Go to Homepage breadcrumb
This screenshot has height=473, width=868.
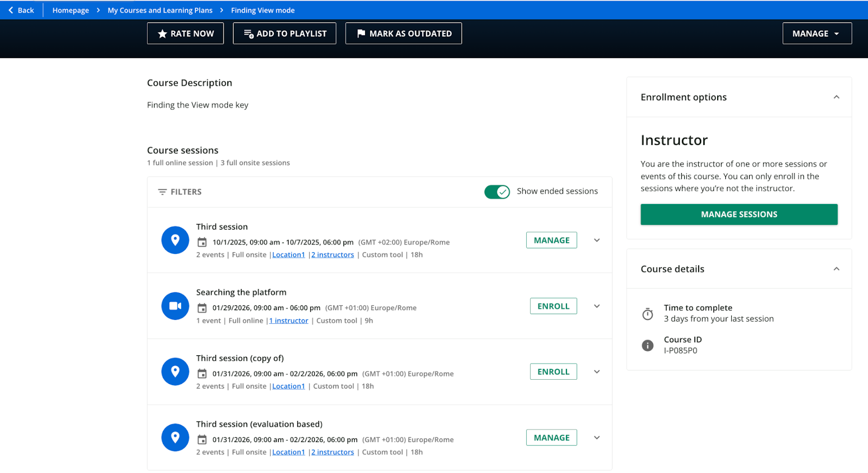click(71, 10)
